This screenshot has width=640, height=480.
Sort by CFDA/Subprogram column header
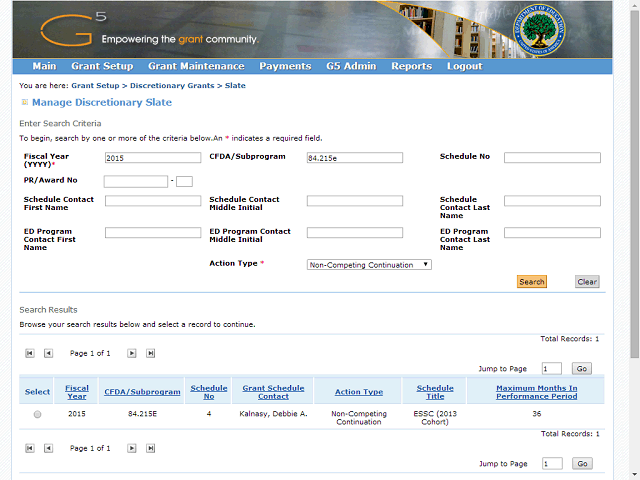click(142, 392)
